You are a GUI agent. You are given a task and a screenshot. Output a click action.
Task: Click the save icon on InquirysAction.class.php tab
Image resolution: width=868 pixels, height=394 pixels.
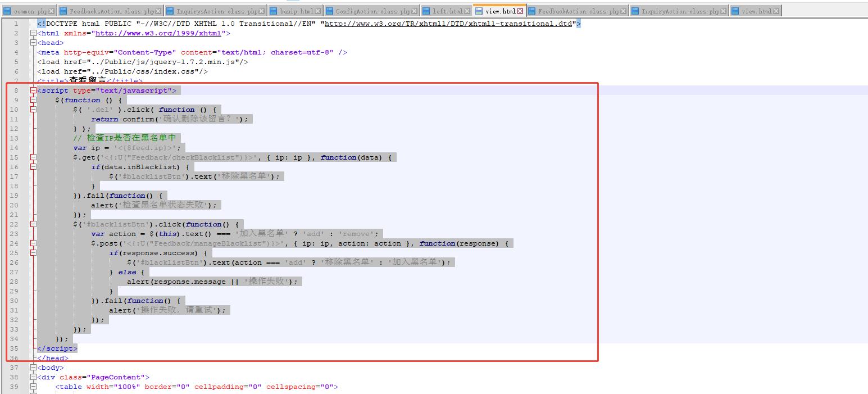click(170, 11)
